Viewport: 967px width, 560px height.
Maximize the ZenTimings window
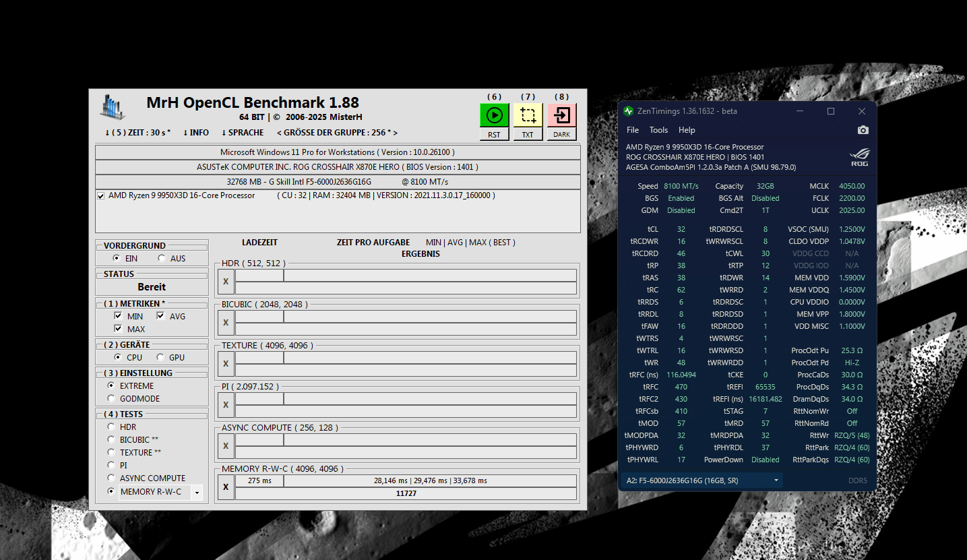(831, 111)
